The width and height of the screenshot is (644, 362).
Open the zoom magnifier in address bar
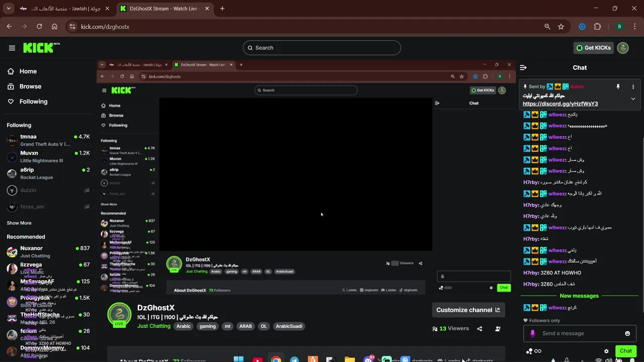(x=547, y=27)
